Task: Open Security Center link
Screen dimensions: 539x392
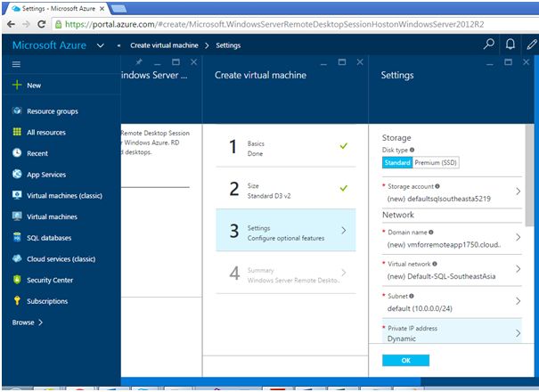Action: (50, 280)
